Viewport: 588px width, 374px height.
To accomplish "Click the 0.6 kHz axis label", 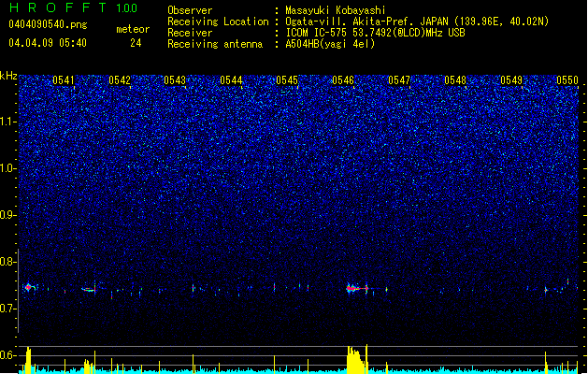I will coord(8,355).
